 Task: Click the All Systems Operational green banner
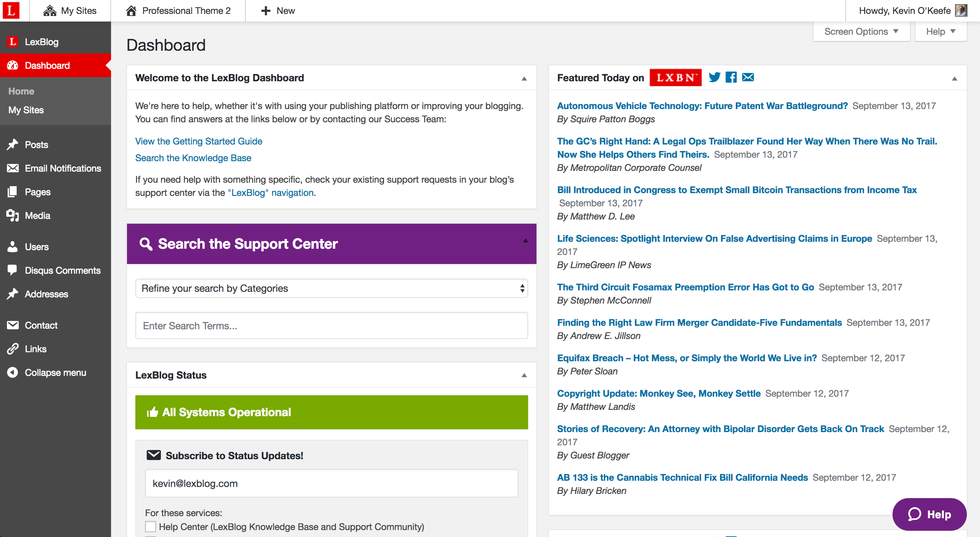331,412
